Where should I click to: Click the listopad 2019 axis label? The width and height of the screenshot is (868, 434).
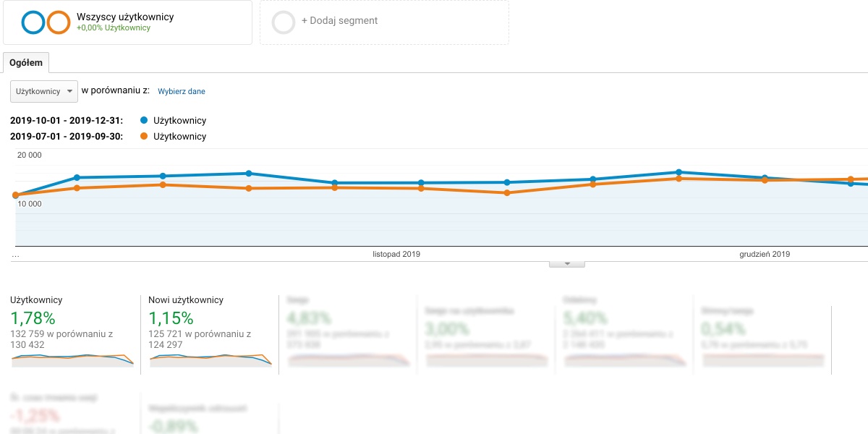(x=396, y=254)
